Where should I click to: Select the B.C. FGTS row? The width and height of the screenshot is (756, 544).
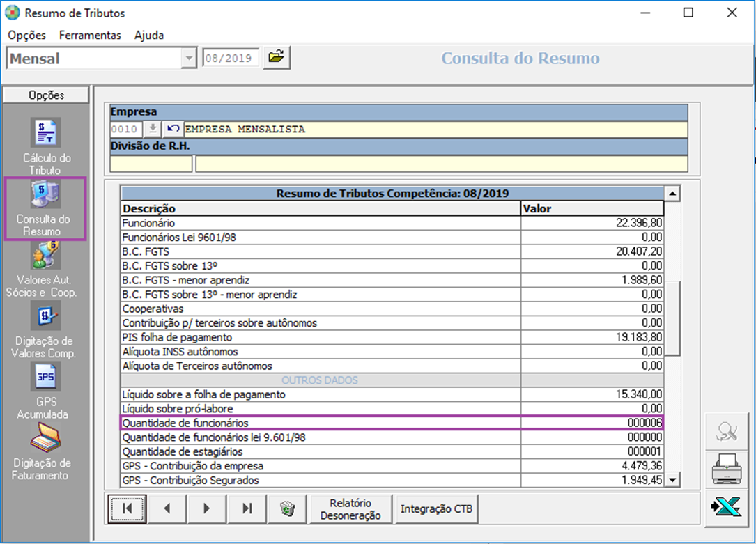tap(392, 251)
